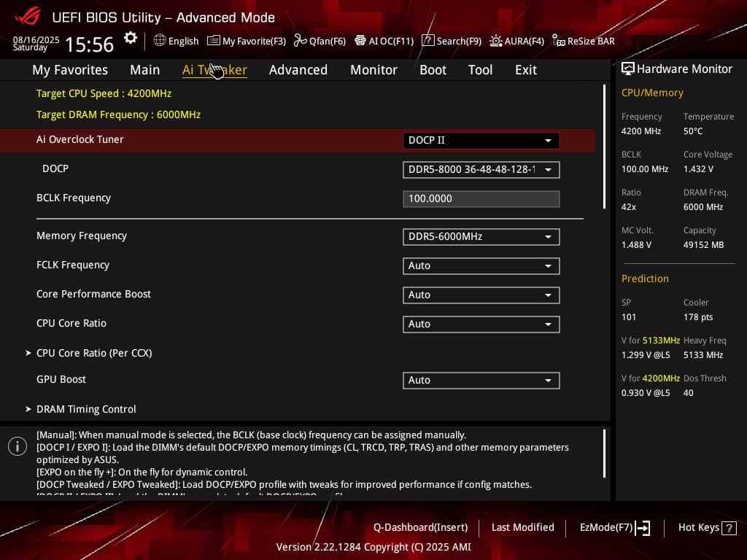Viewport: 747px width, 560px height.
Task: Open the Memory Frequency dropdown
Action: pos(481,237)
